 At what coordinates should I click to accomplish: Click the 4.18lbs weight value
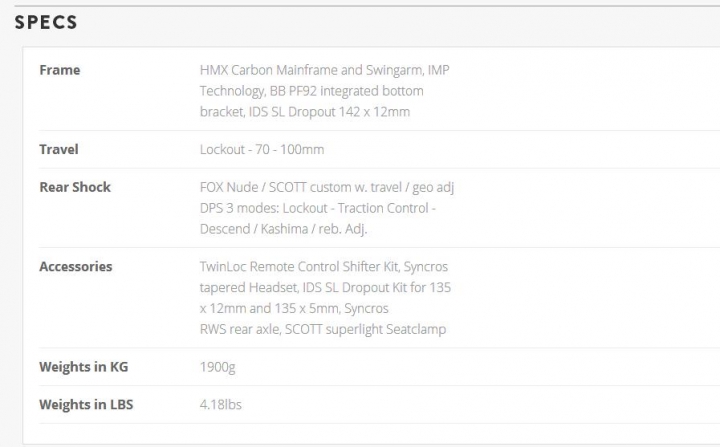pyautogui.click(x=220, y=404)
